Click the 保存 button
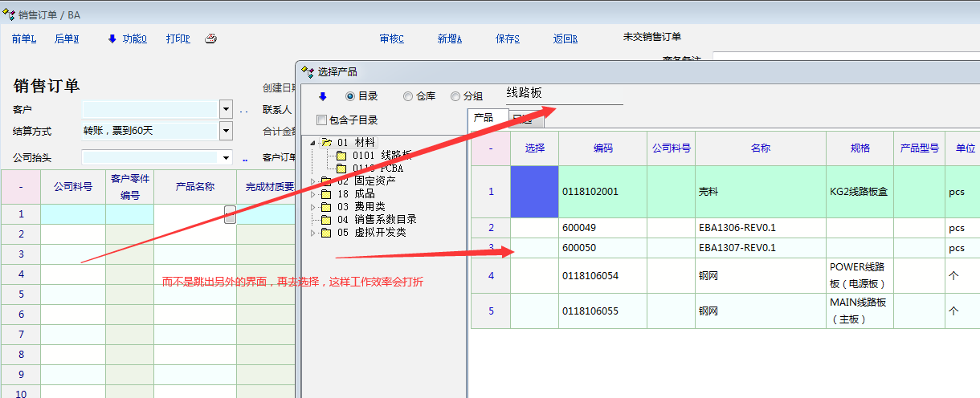 point(508,39)
